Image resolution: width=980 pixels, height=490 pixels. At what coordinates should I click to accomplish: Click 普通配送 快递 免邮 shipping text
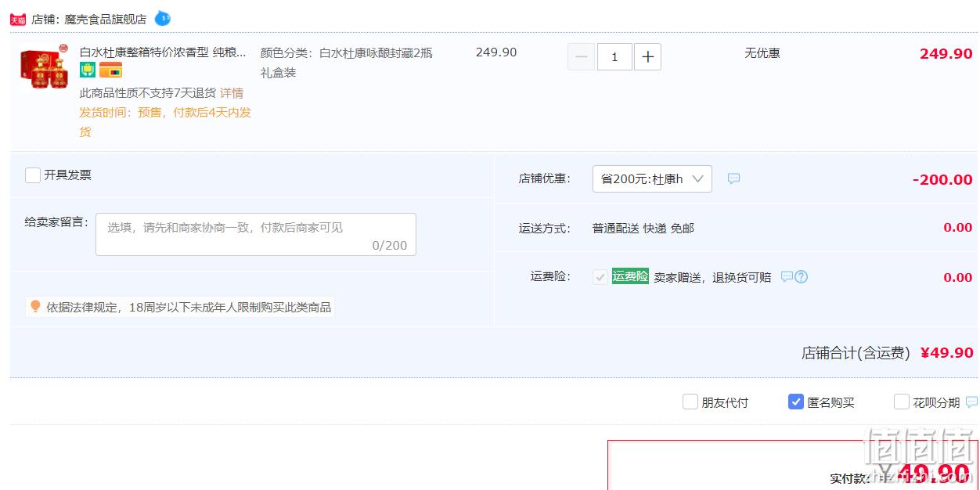[x=643, y=228]
